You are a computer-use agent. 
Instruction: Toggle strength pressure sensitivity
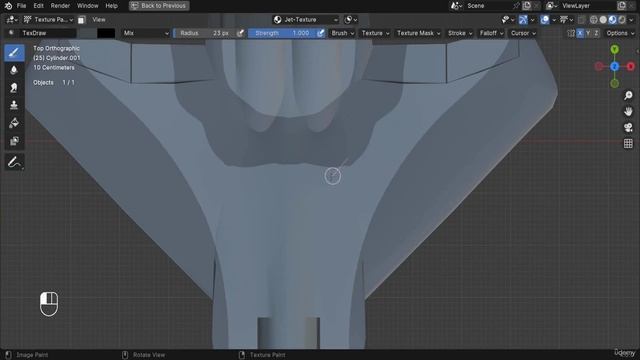(321, 33)
